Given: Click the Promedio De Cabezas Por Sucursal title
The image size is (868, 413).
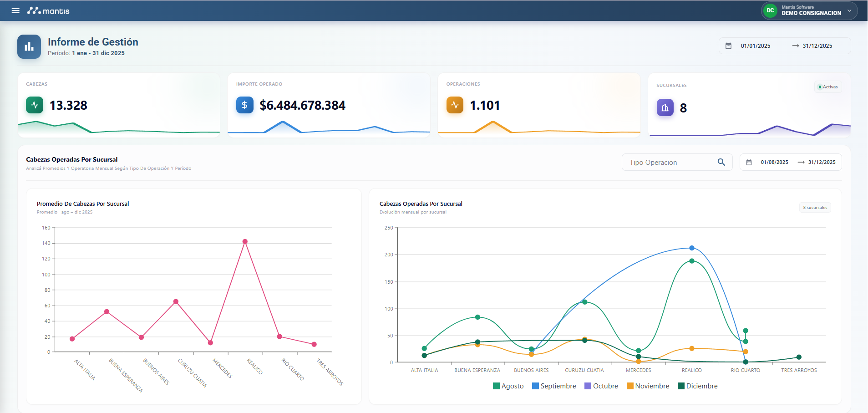Looking at the screenshot, I should pos(83,204).
